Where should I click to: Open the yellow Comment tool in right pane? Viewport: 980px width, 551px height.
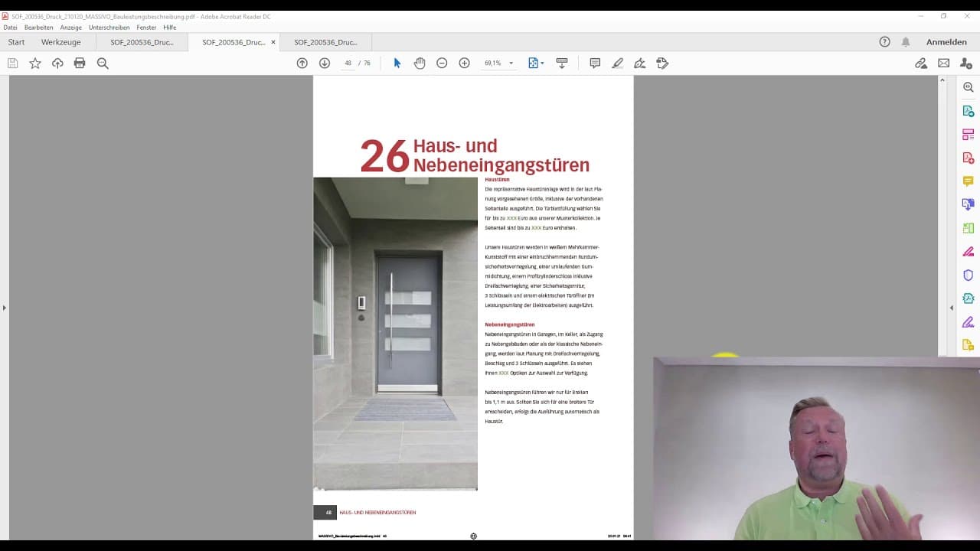(969, 181)
